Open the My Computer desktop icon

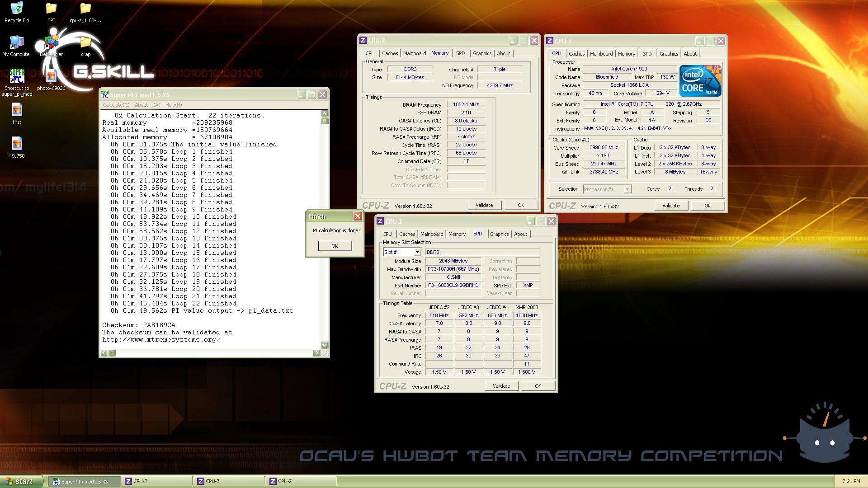(17, 46)
